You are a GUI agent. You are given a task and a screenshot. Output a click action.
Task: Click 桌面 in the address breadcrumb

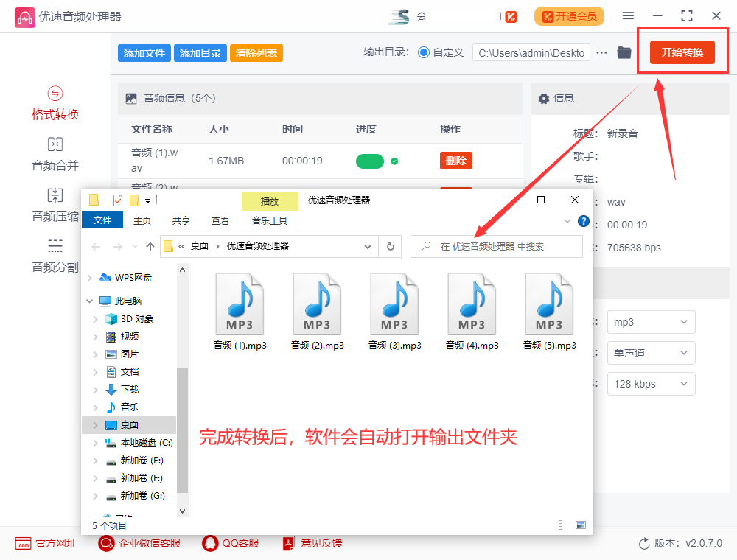click(199, 245)
